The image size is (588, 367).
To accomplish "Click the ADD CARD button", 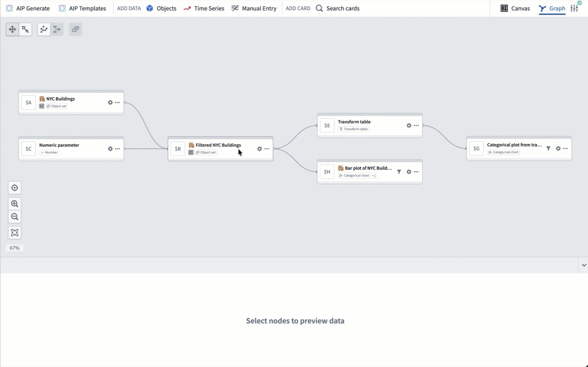I will 298,8.
